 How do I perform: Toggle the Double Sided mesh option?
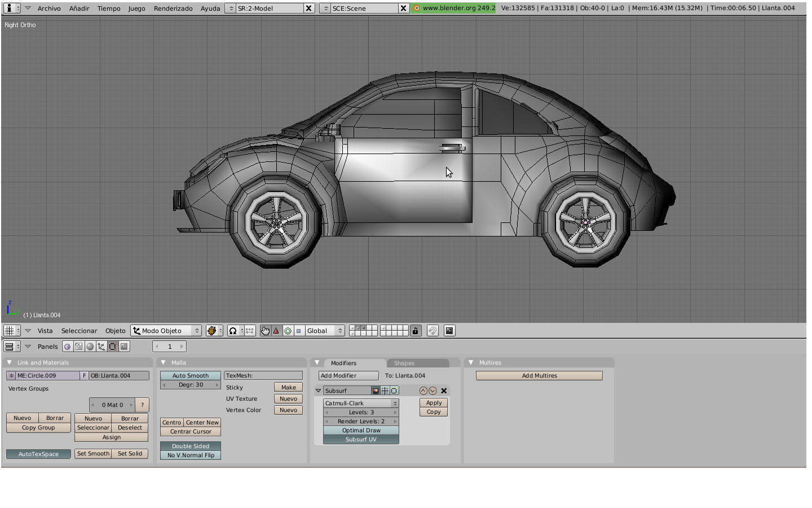[x=191, y=446]
